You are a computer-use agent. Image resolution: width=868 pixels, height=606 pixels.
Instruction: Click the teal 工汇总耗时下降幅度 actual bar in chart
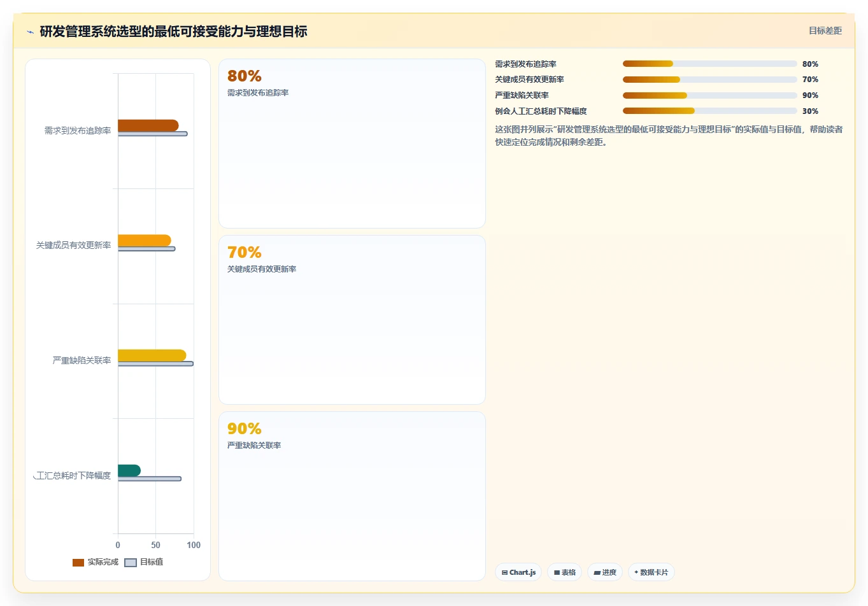(129, 470)
